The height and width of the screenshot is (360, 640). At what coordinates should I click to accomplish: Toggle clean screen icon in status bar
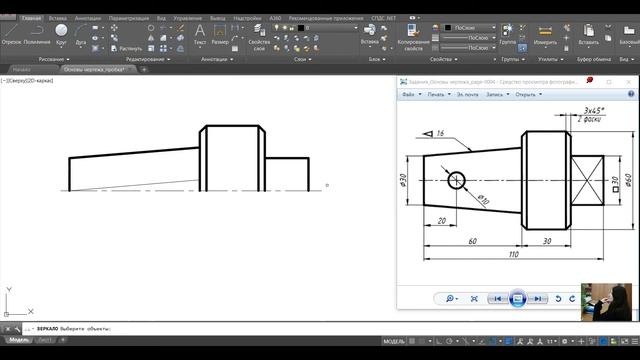tap(625, 341)
